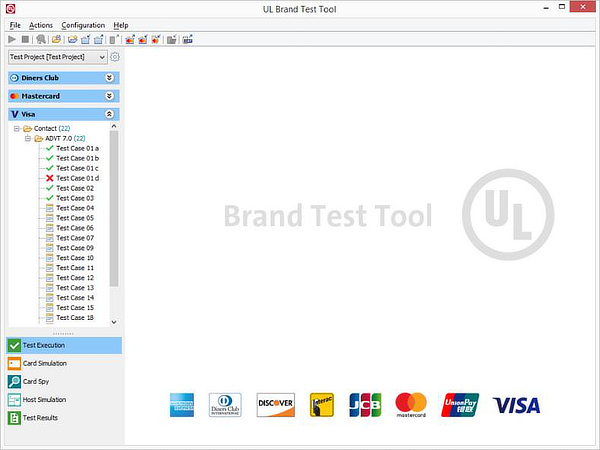This screenshot has height=450, width=600.
Task: Click the test tree vertical scrollbar thumb
Action: 114,209
